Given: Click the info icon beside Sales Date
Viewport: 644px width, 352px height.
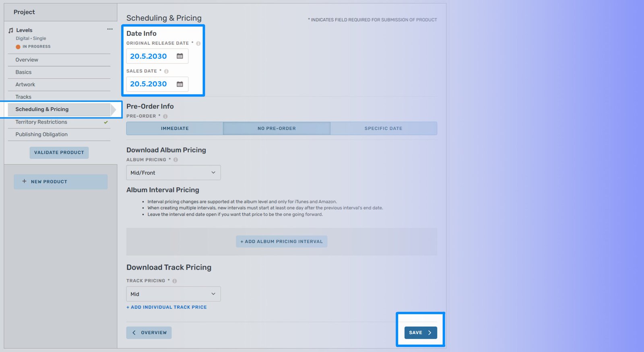Looking at the screenshot, I should coord(166,71).
